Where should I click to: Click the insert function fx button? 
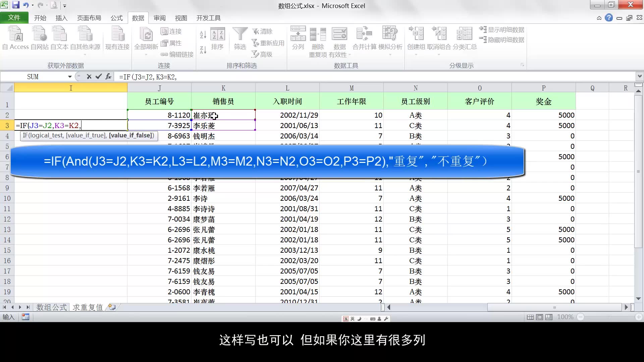coord(108,76)
